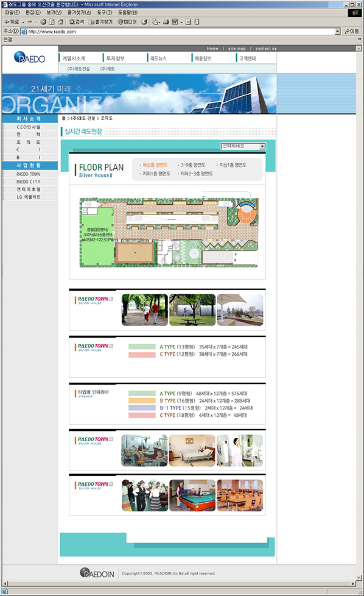Open CEO인사말 in the sidebar

(x=29, y=127)
